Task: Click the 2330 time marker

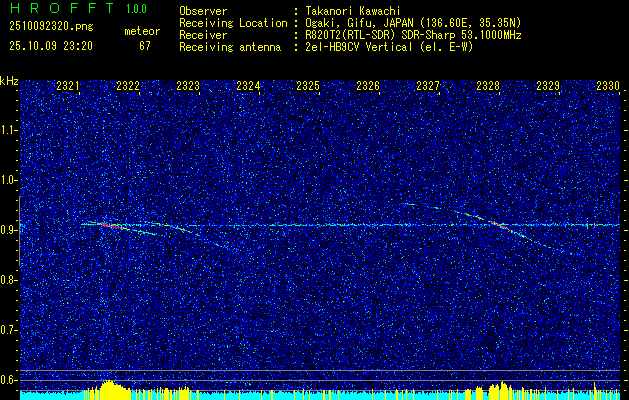Action: (608, 85)
